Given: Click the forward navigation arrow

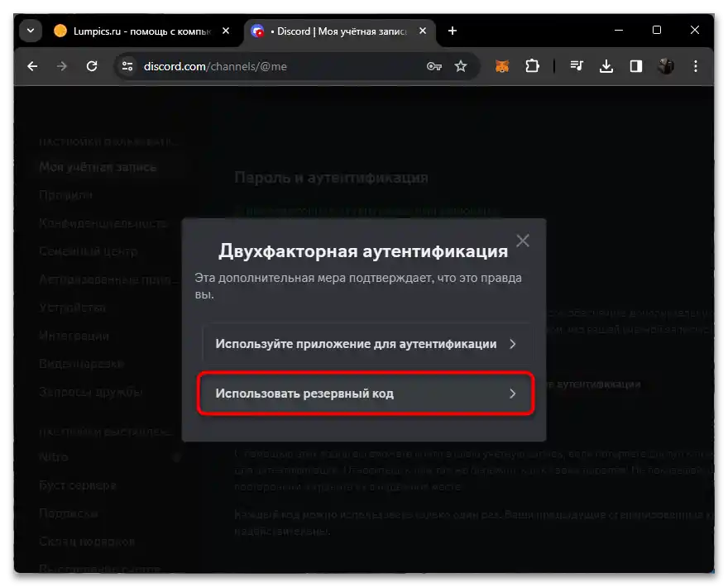Looking at the screenshot, I should 62,66.
